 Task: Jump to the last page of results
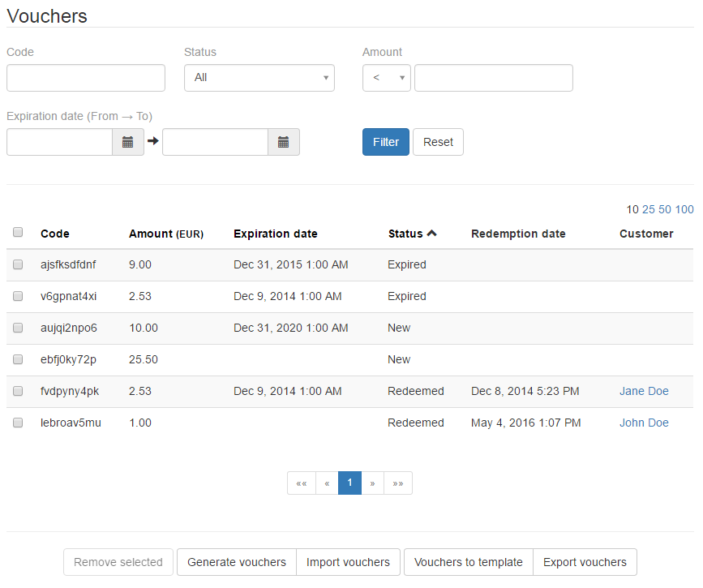(x=398, y=483)
